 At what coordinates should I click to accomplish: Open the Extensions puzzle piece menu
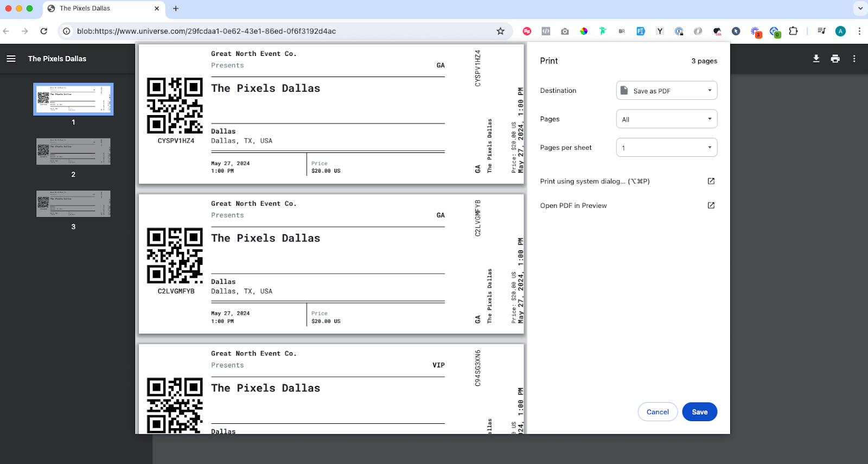coord(793,31)
